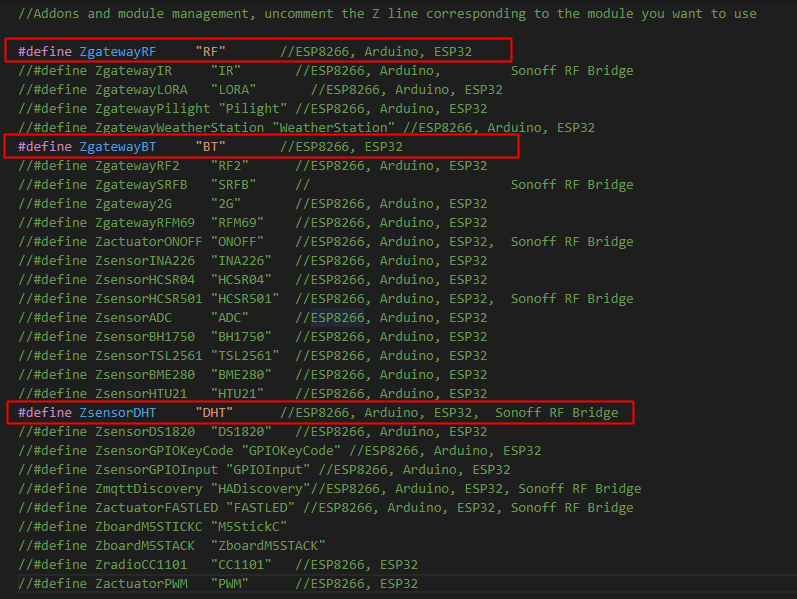Click the ZsensorADC commented define
Image resolution: width=797 pixels, height=599 pixels.
(253, 317)
